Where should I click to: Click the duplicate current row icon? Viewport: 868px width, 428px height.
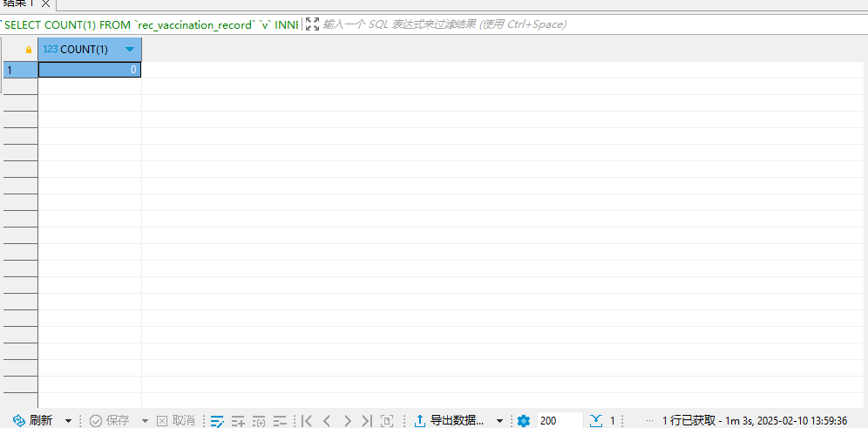coord(259,421)
